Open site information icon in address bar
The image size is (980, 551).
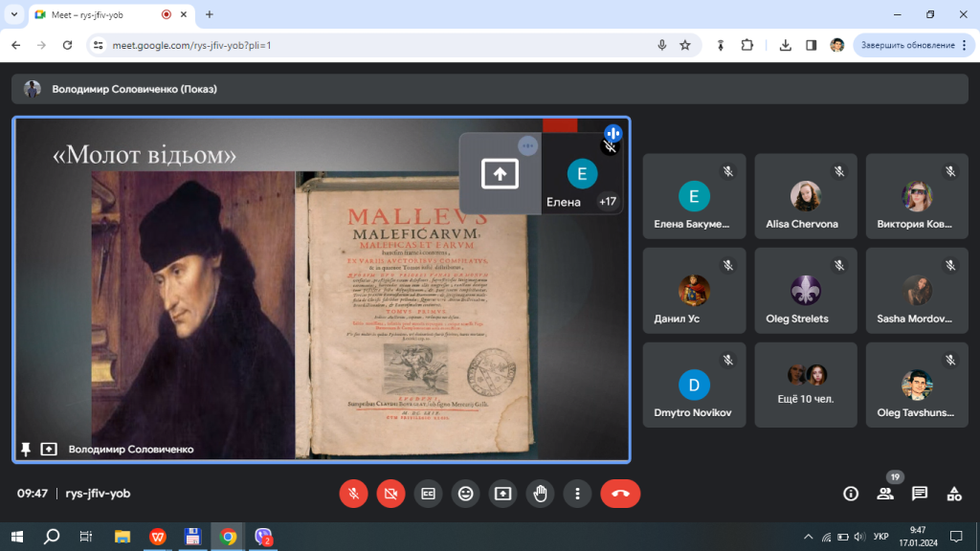point(99,45)
